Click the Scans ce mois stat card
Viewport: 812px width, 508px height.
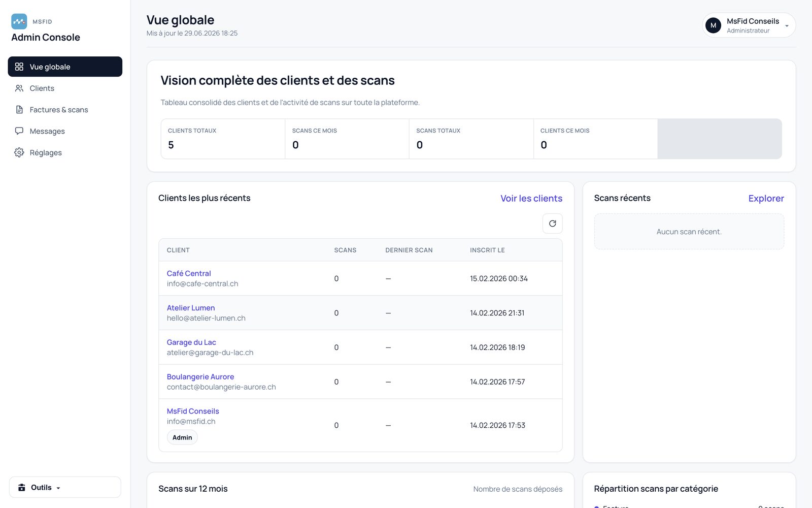tap(347, 139)
